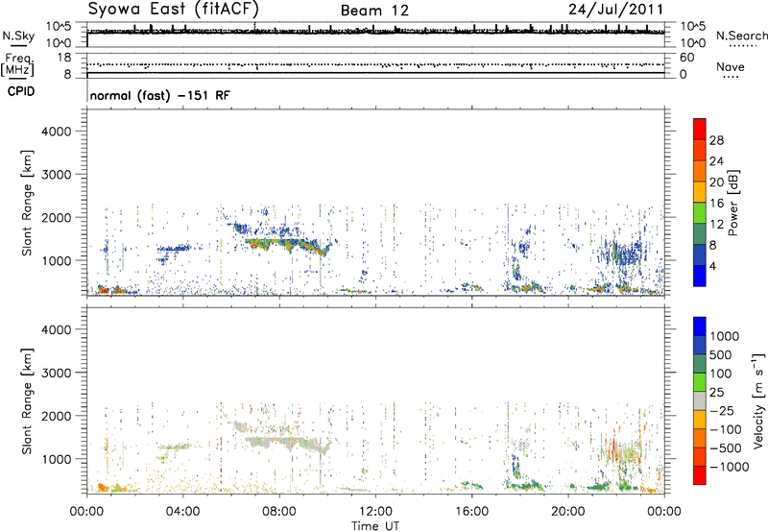Click '4000' on the power panel axis
Screen dimensions: 768x532
[57, 132]
